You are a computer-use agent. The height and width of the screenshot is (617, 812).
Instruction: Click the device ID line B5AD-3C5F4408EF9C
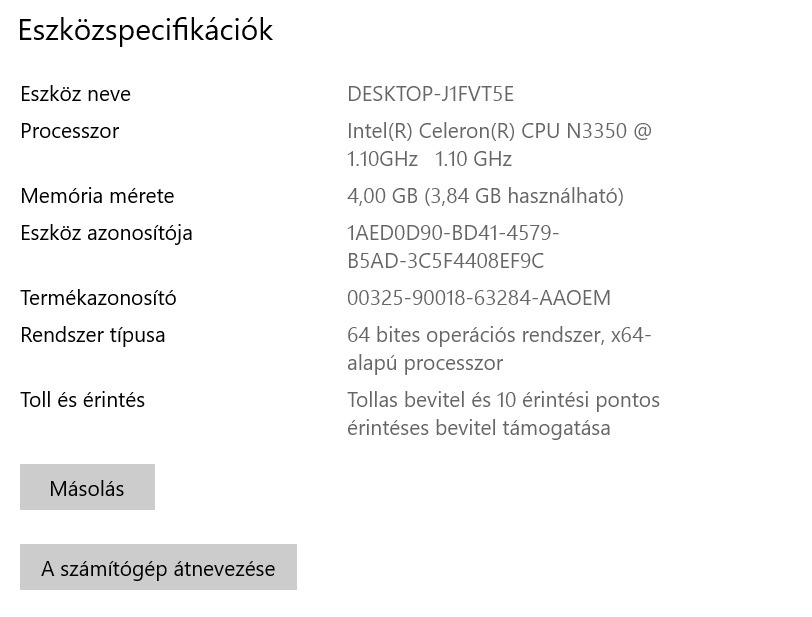(x=445, y=261)
